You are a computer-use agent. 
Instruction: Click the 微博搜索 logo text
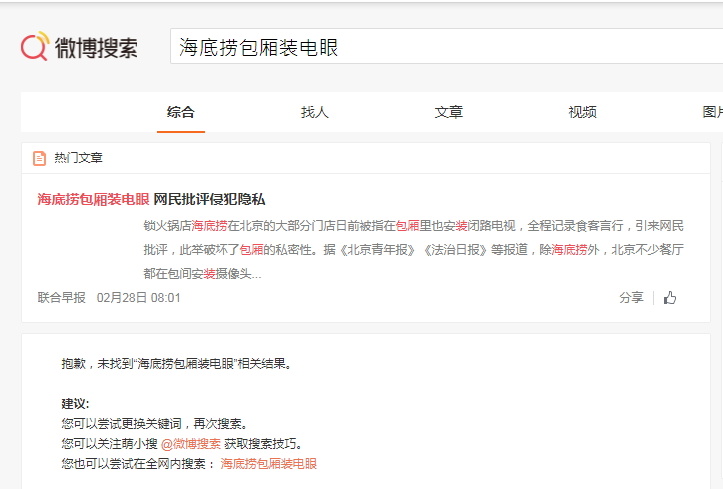click(96, 47)
